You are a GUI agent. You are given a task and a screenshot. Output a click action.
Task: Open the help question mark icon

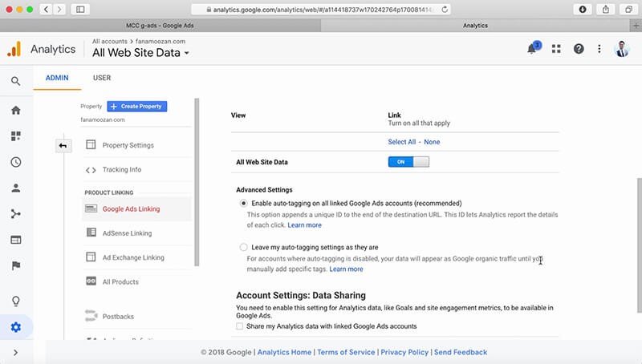(579, 49)
